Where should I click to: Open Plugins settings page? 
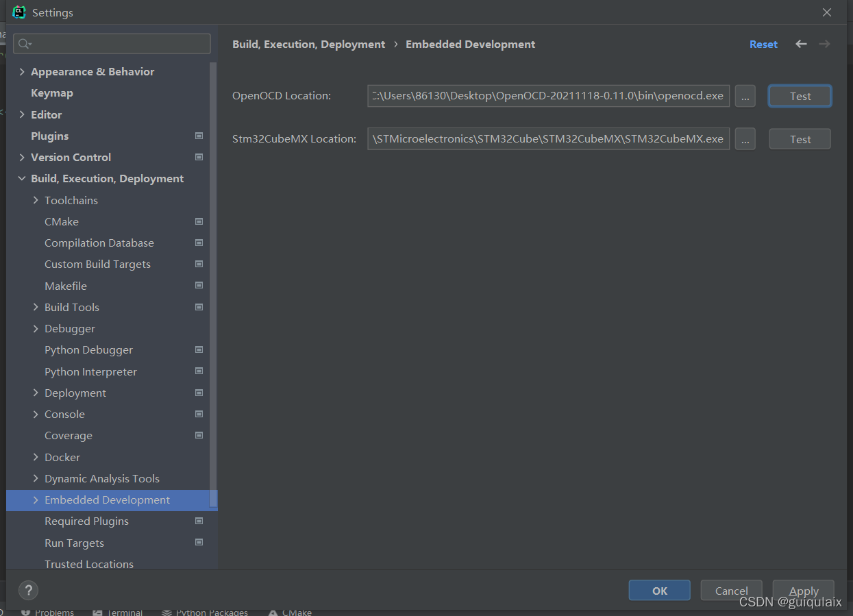click(x=50, y=136)
